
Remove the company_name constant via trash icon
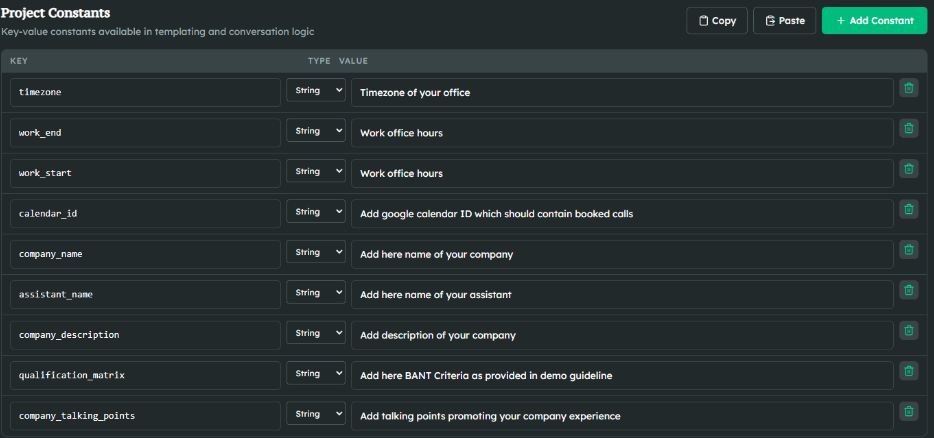tap(908, 249)
